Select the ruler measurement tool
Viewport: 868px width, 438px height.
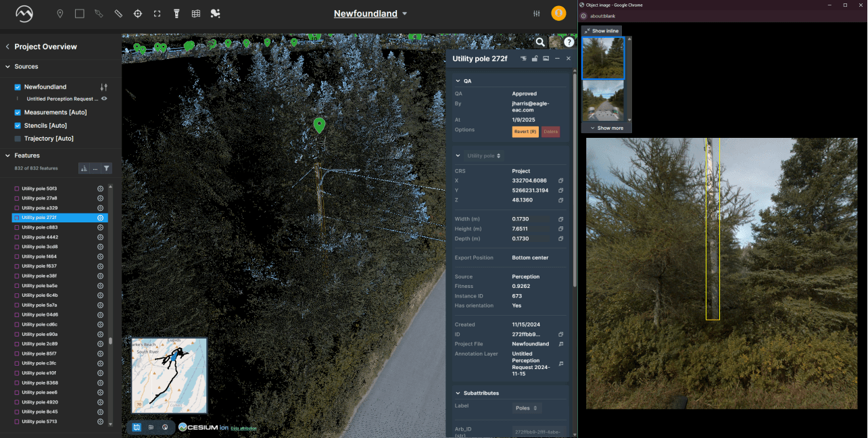point(118,14)
